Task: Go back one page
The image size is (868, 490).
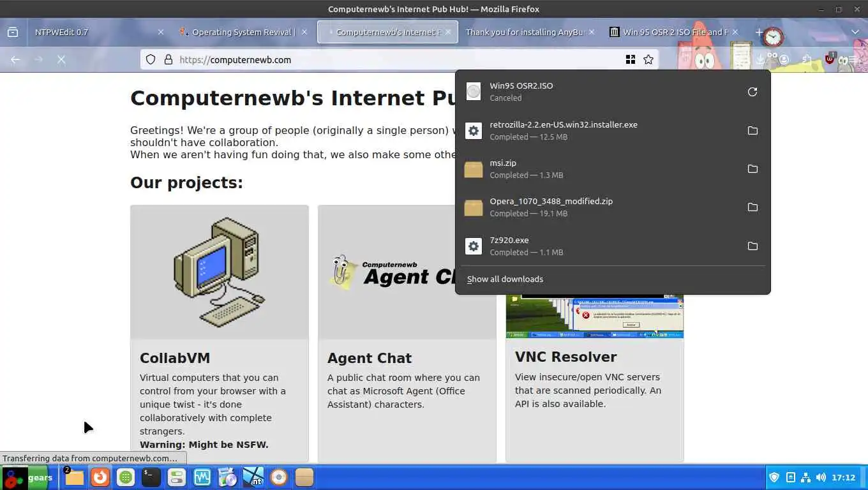Action: click(x=15, y=59)
